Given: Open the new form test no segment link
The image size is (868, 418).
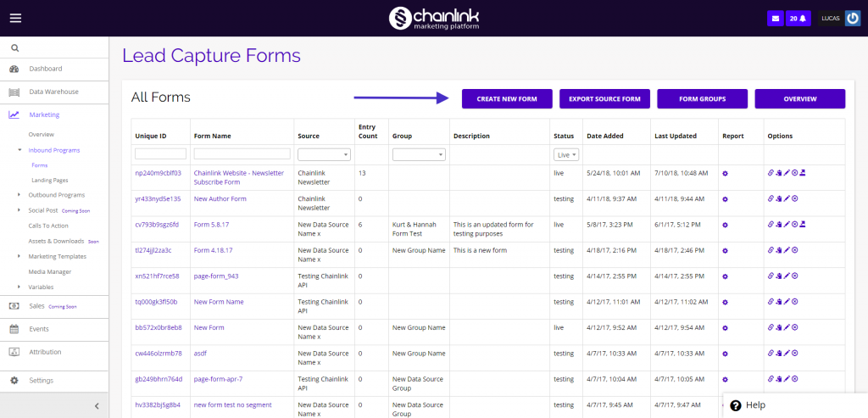Looking at the screenshot, I should coord(232,404).
